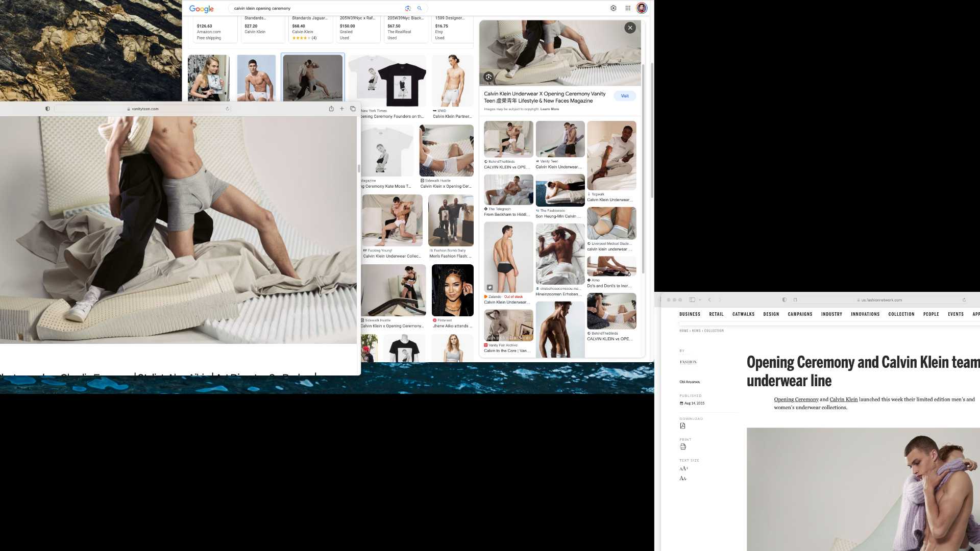Select the Google search input field

point(316,8)
